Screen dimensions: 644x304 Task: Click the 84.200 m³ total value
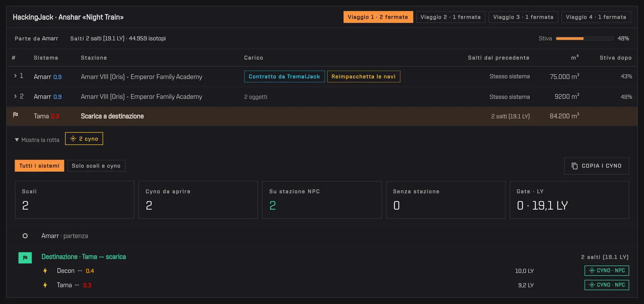(x=564, y=116)
